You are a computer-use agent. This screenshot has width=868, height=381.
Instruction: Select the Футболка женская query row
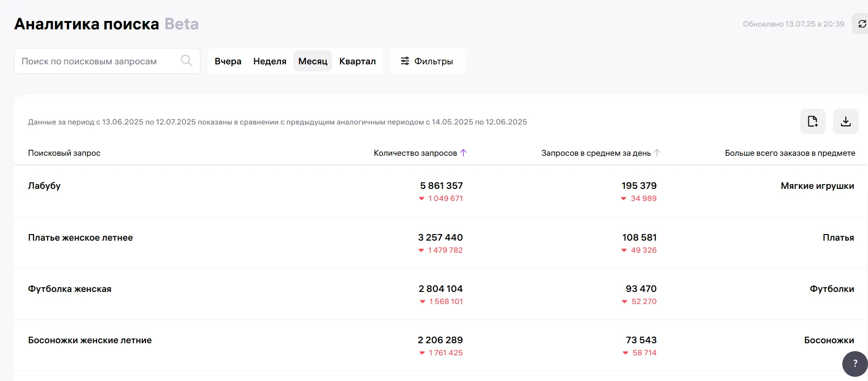click(x=69, y=289)
